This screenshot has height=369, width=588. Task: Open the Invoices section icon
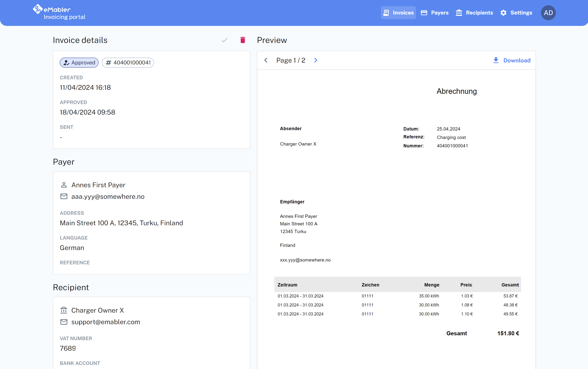(x=386, y=12)
